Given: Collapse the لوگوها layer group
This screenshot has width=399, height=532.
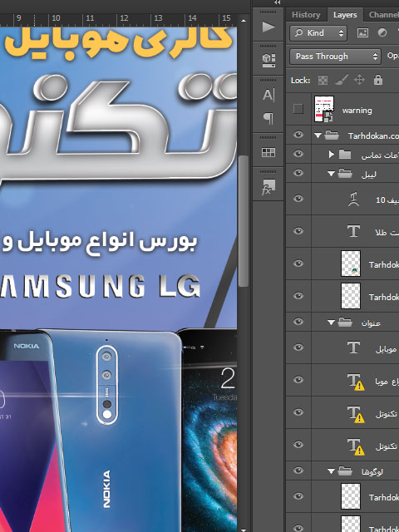Looking at the screenshot, I should pos(331,471).
